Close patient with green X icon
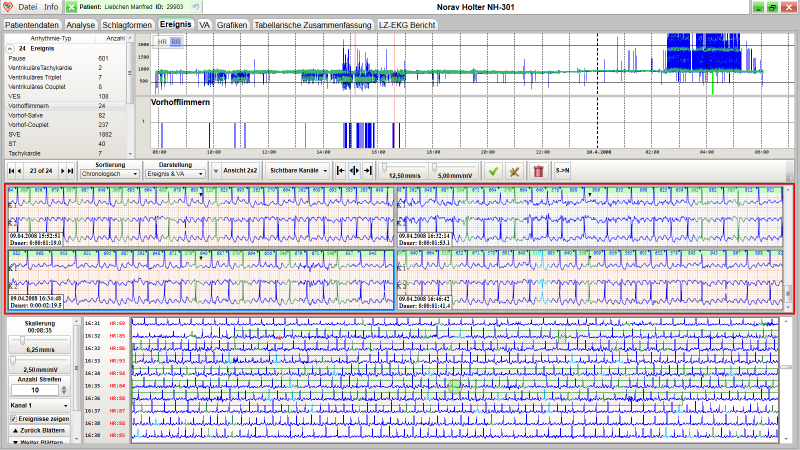 click(72, 7)
